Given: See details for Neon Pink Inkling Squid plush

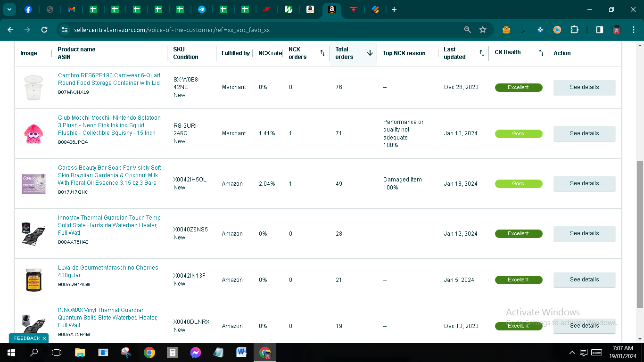Looking at the screenshot, I should click(x=584, y=133).
